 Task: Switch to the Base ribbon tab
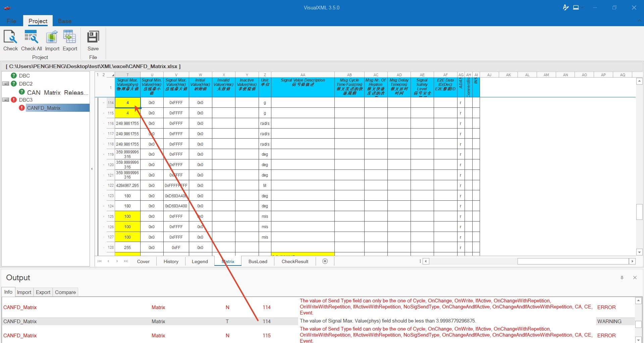[x=65, y=21]
